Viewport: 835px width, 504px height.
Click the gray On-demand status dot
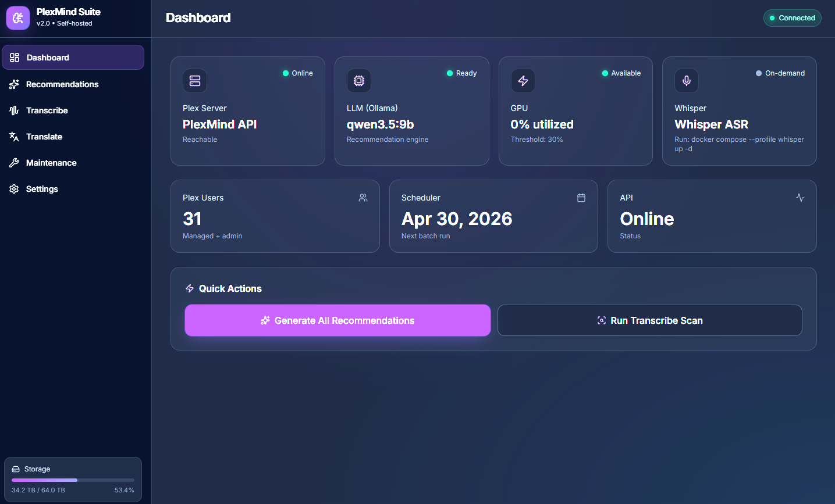tap(759, 73)
